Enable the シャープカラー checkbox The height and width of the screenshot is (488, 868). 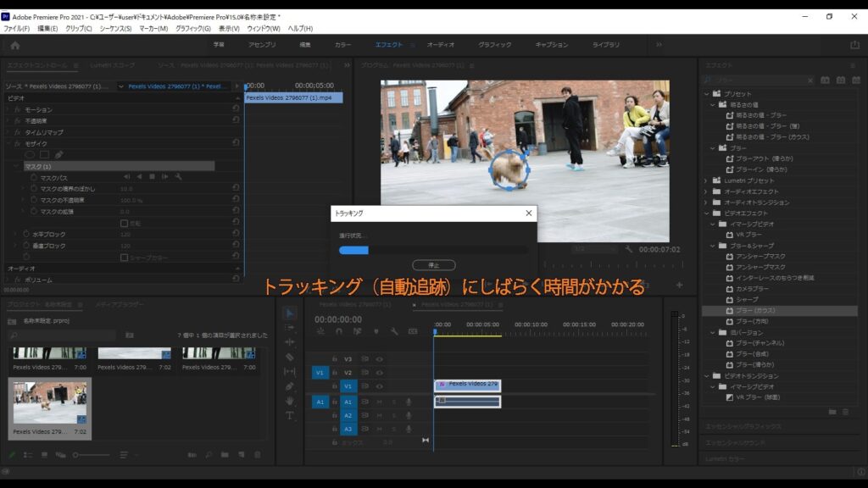pyautogui.click(x=125, y=258)
